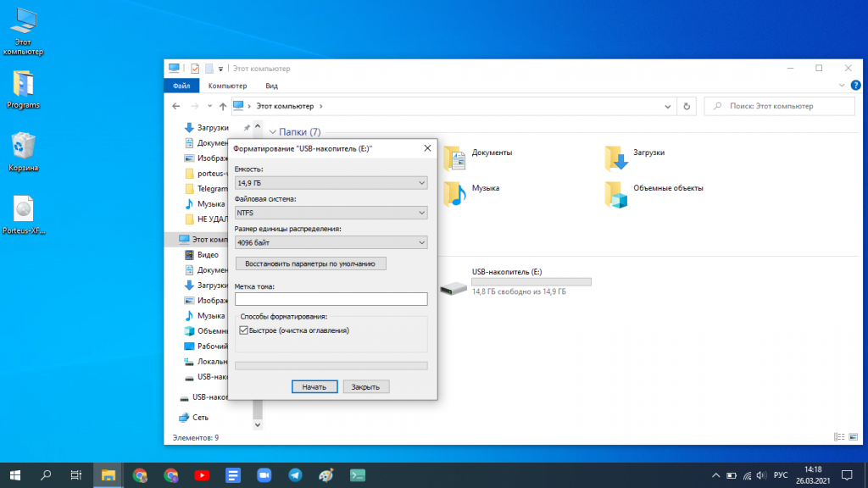The width and height of the screenshot is (868, 488).
Task: Click inside the Метка тома field
Action: [x=331, y=299]
